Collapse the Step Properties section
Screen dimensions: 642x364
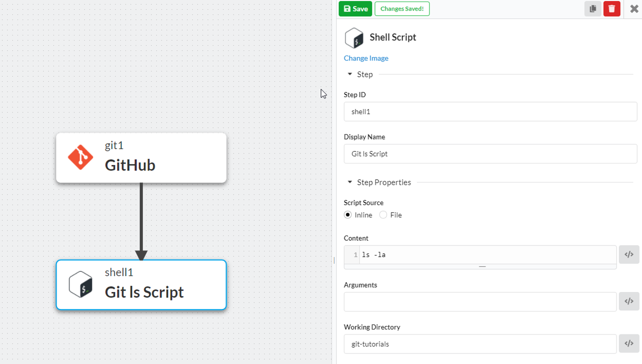(x=350, y=182)
